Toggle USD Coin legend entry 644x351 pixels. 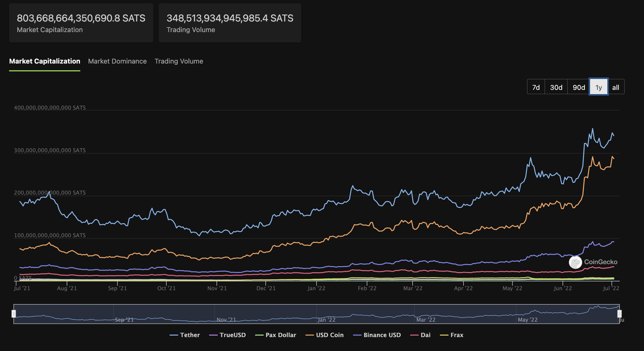[324, 335]
